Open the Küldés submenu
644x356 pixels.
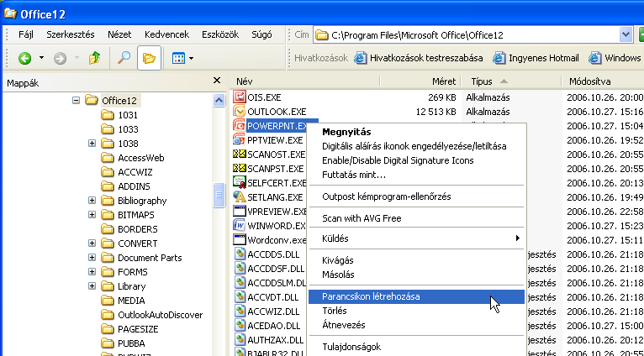click(x=416, y=238)
